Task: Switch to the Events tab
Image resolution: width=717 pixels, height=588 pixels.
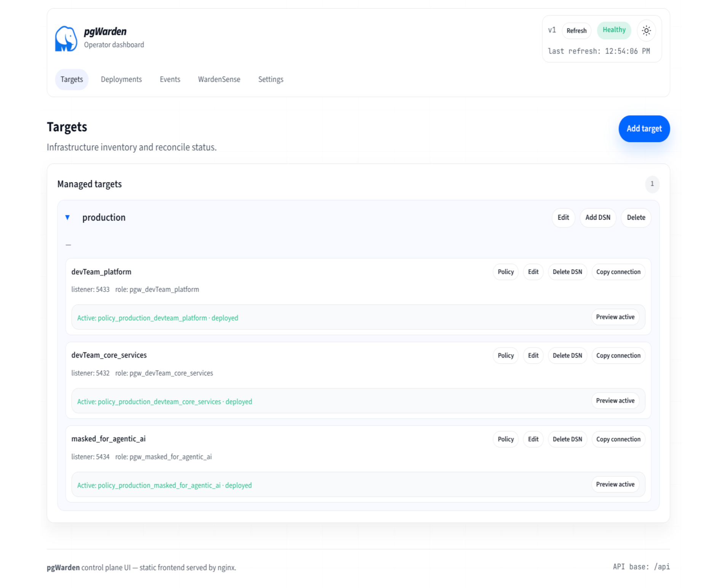Action: click(170, 79)
